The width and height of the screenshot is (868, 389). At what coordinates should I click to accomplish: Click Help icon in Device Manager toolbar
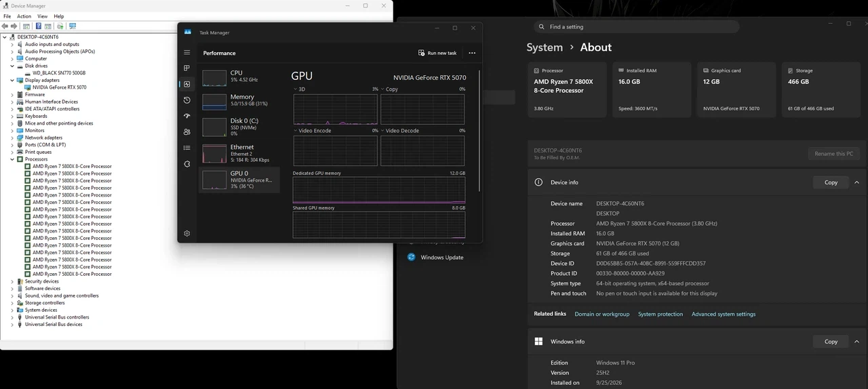pyautogui.click(x=39, y=26)
